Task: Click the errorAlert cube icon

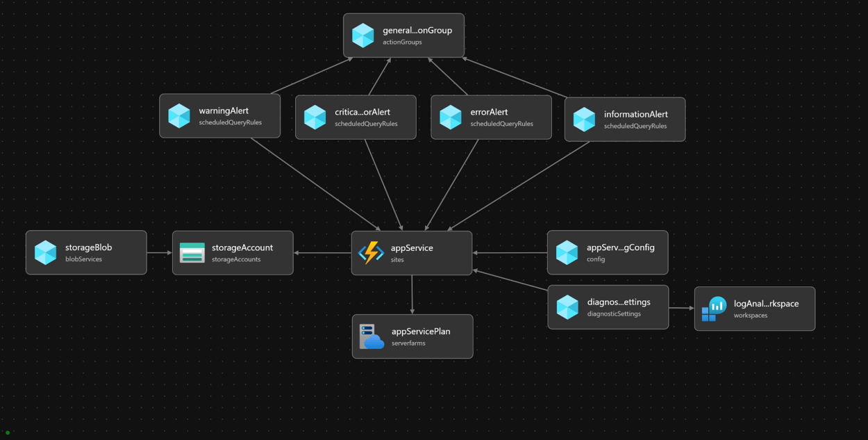Action: (x=451, y=117)
